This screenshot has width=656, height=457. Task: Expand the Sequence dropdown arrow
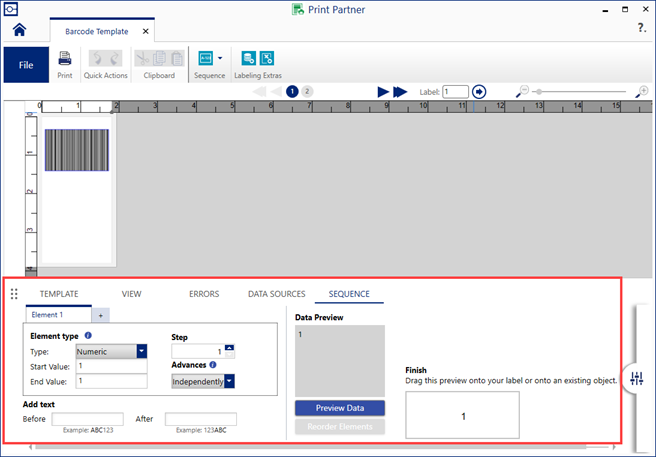220,58
